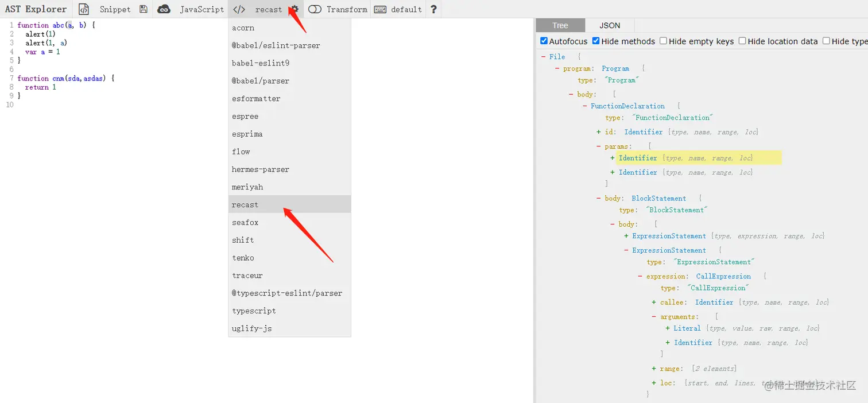Screen dimensions: 868x403
Task: Expand the range: 2 elements node
Action: 654,369
